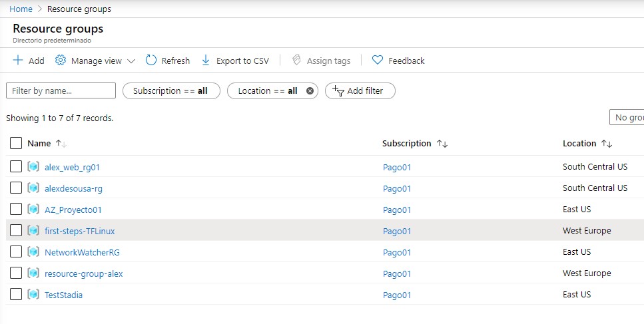This screenshot has height=324, width=644.
Task: Open the Subscription == all filter
Action: [x=171, y=91]
